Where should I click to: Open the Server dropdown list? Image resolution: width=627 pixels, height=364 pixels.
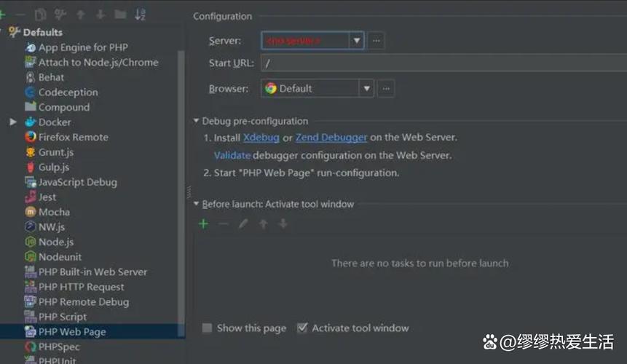(x=357, y=41)
